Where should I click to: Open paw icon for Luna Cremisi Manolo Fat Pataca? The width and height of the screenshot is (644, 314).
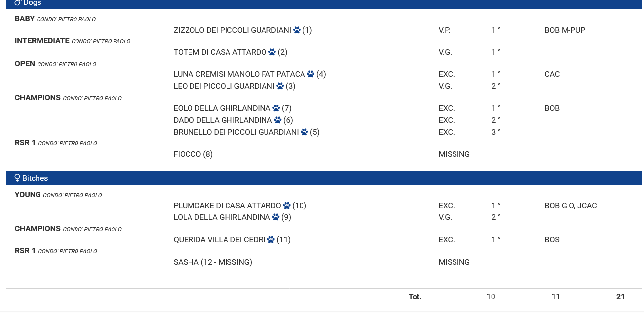[x=310, y=74]
